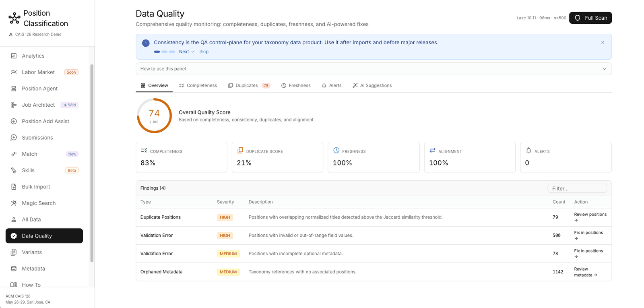Switch to the Freshness tab
Image resolution: width=644 pixels, height=308 pixels.
296,85
